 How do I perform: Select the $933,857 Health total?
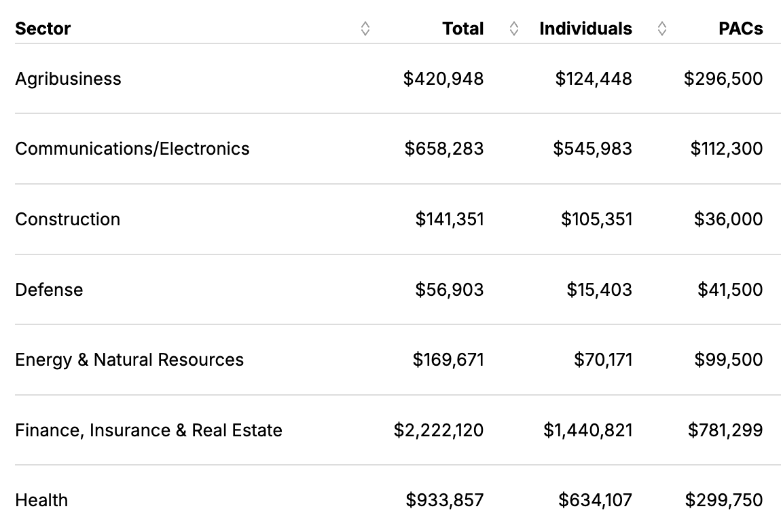445,500
